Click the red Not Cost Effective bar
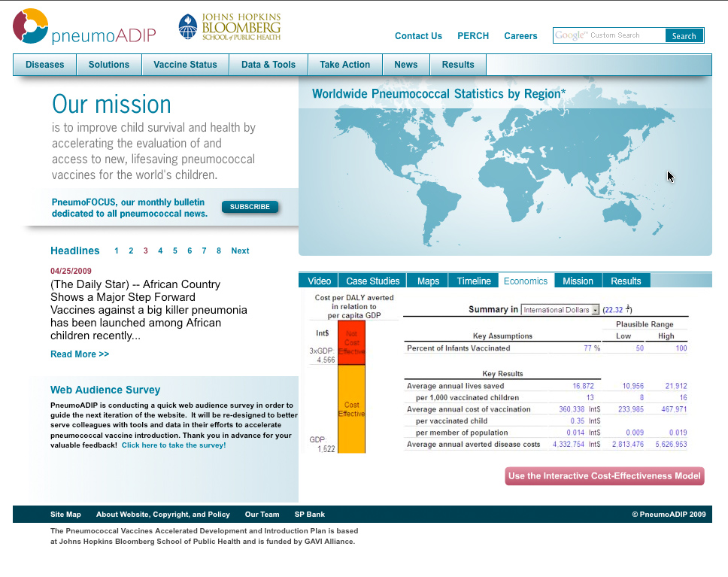 (x=351, y=342)
